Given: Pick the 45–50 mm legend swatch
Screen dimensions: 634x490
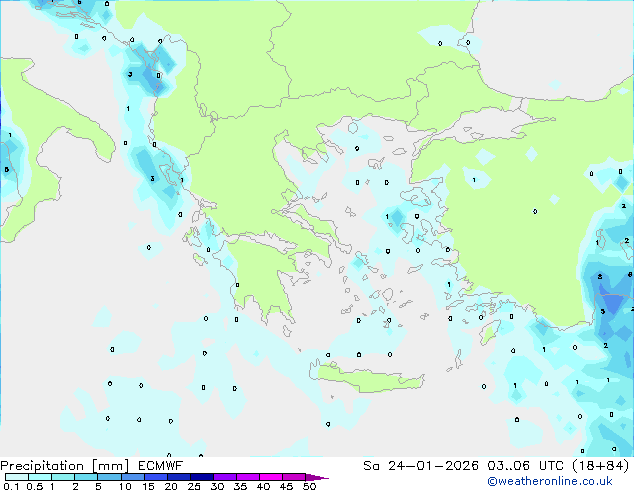Looking at the screenshot, I should 294,477.
